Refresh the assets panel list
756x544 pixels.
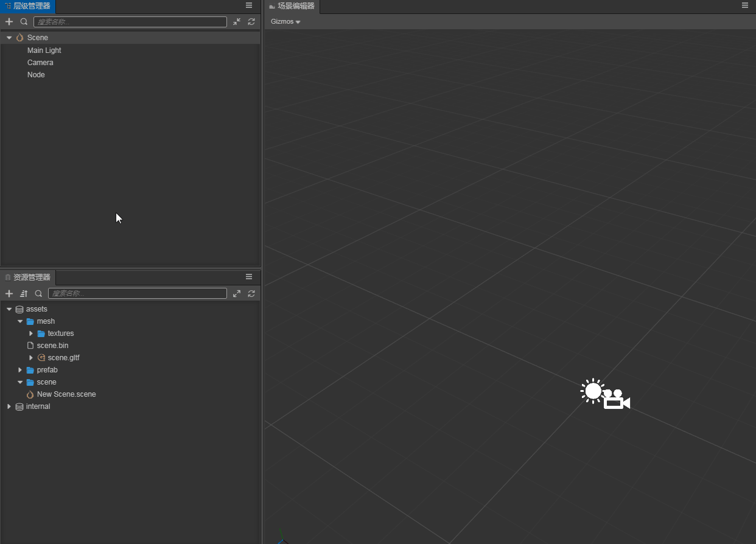251,293
